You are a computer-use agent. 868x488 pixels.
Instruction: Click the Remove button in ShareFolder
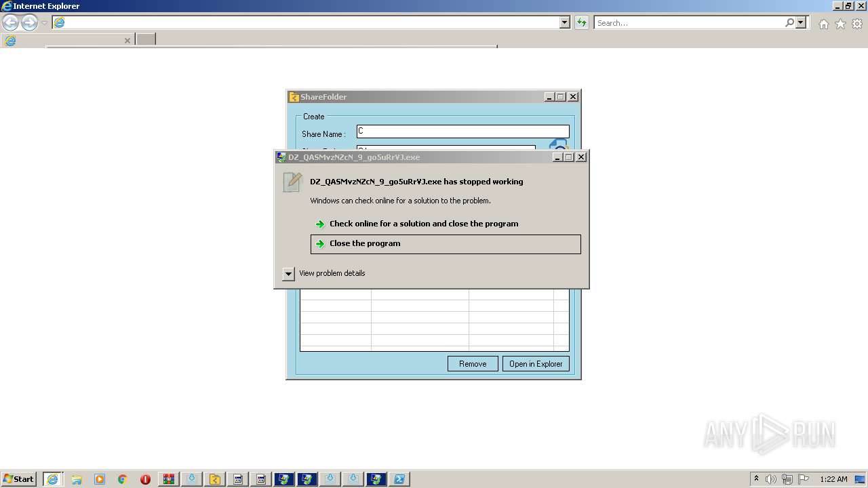[x=473, y=364]
